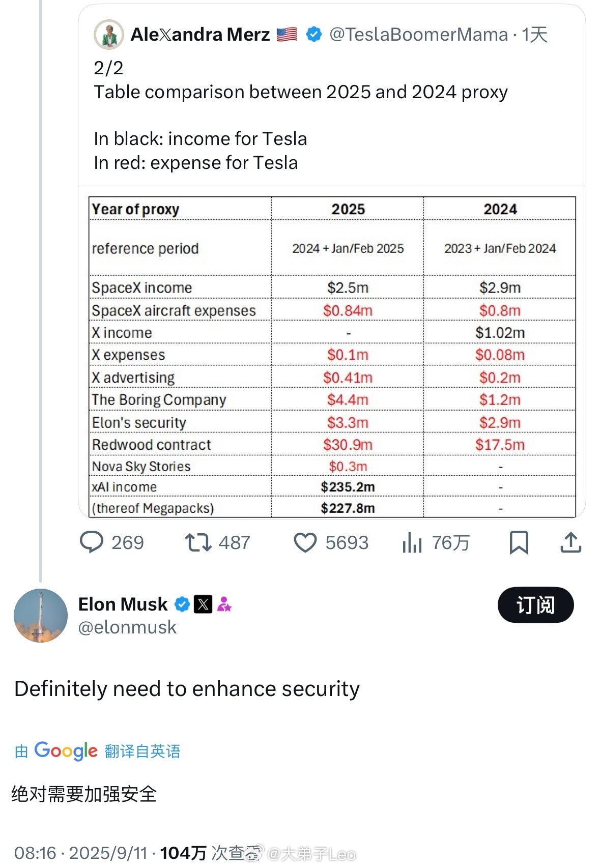Open Elon Musk's rocket profile picture
600x868 pixels.
coord(41,616)
